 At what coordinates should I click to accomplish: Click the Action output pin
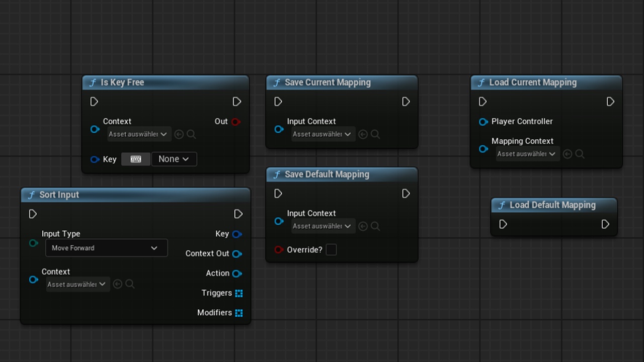(237, 274)
